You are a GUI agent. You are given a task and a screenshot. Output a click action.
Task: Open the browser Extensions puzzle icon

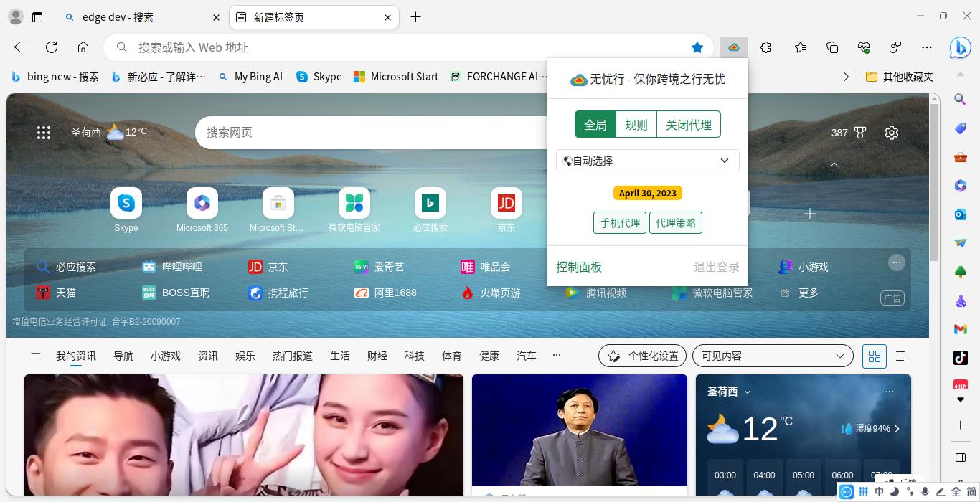(766, 47)
